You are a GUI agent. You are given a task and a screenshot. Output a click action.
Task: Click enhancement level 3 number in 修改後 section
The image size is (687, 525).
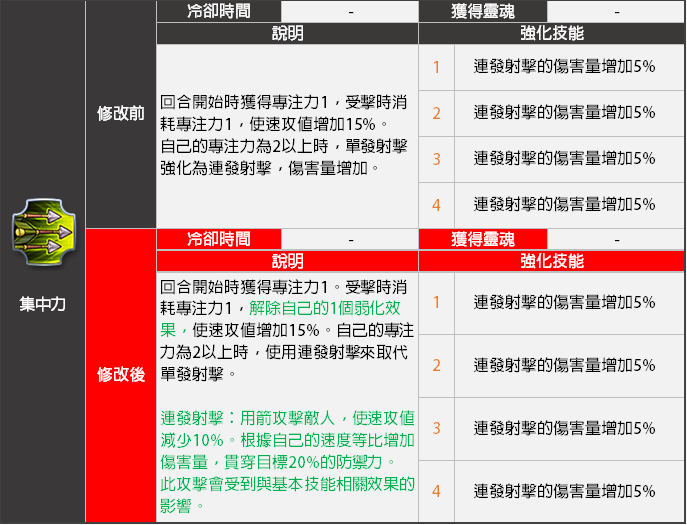(436, 428)
